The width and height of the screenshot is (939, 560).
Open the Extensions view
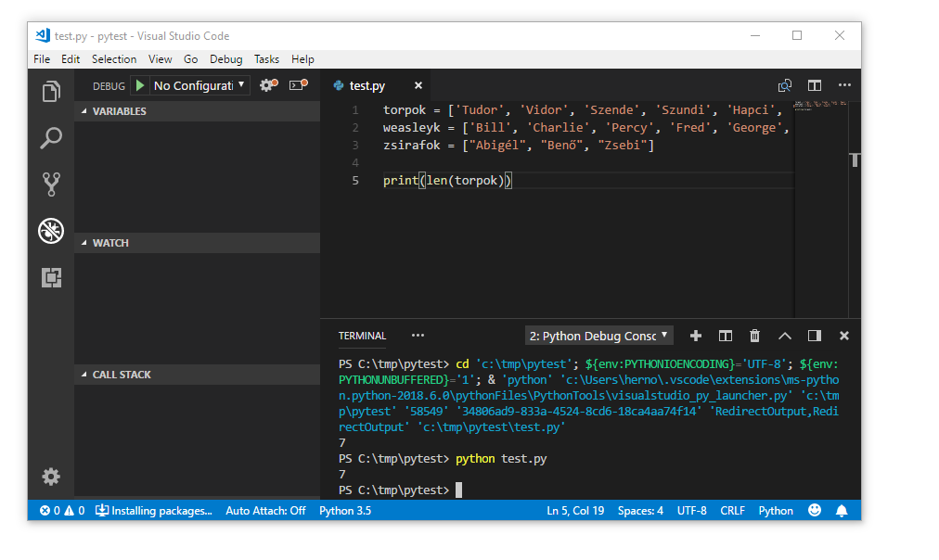[51, 277]
